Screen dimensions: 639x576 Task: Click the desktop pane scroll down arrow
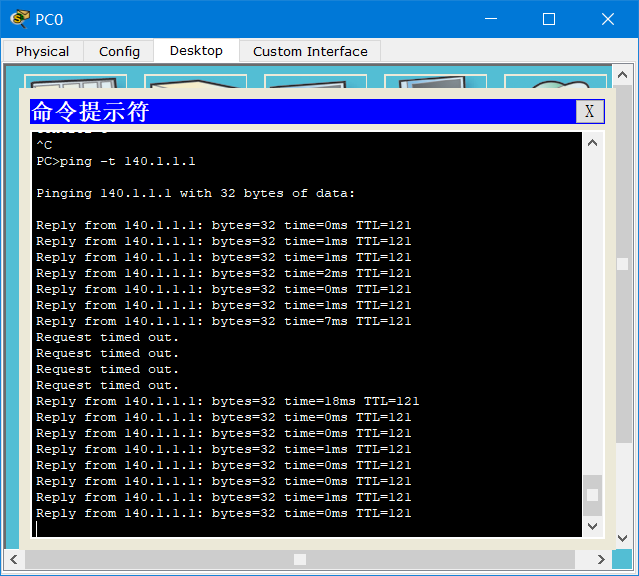[x=622, y=538]
